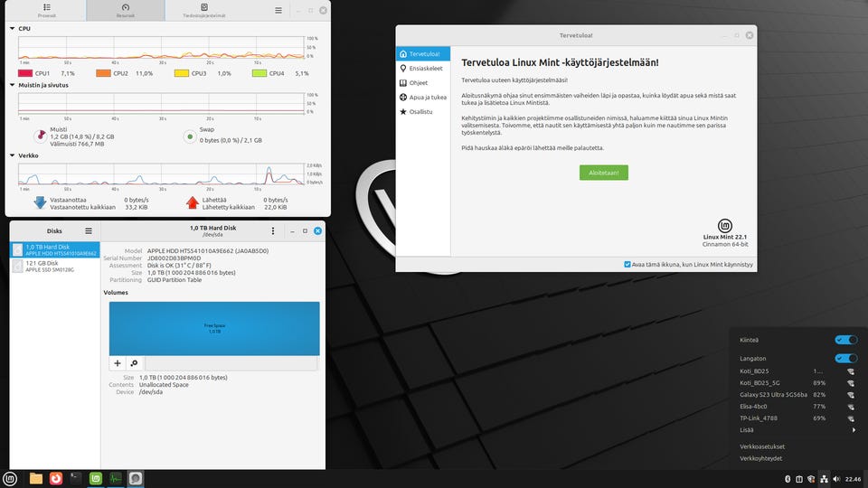The height and width of the screenshot is (488, 868).
Task: Switch to the Resurssit tab
Action: coord(126,11)
